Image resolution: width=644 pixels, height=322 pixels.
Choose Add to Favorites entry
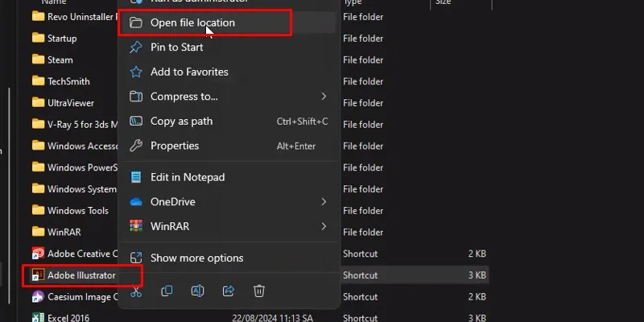228,72
